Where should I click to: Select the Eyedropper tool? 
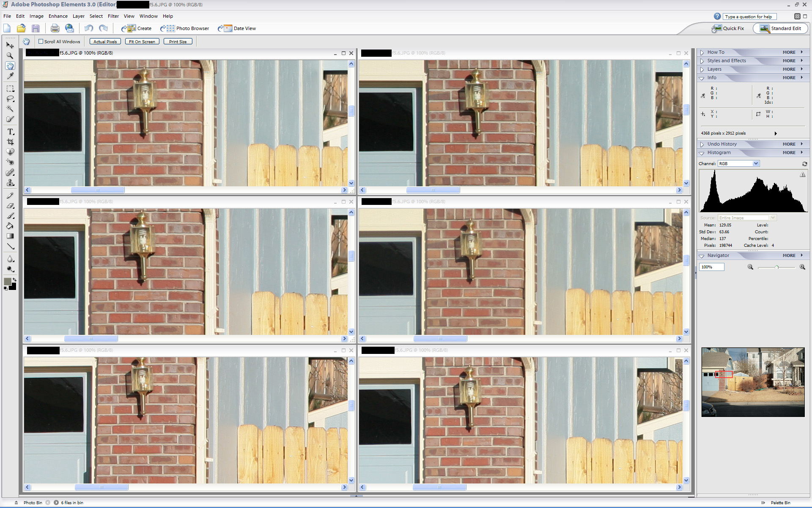[x=10, y=76]
